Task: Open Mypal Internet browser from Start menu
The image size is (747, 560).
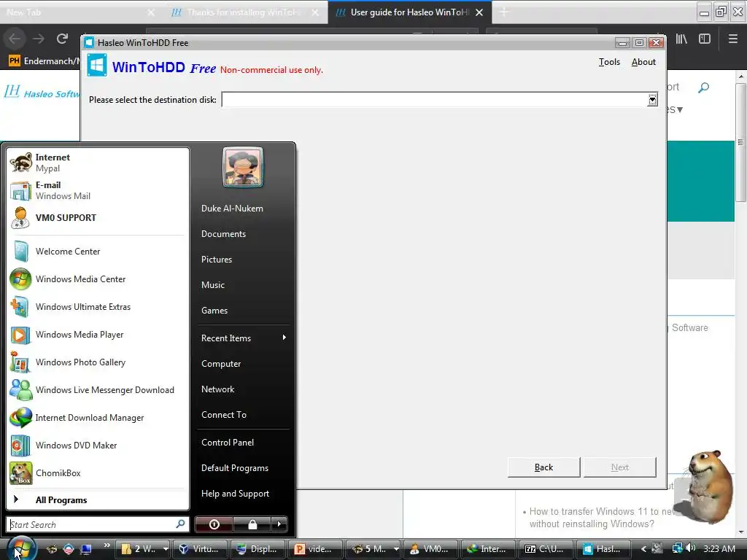Action: 97,163
